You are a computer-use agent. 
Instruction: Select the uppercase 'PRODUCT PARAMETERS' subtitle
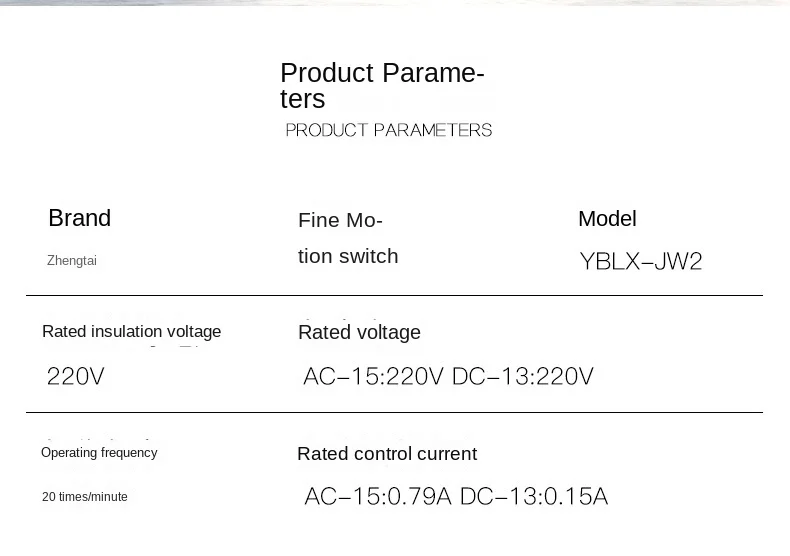coord(388,130)
